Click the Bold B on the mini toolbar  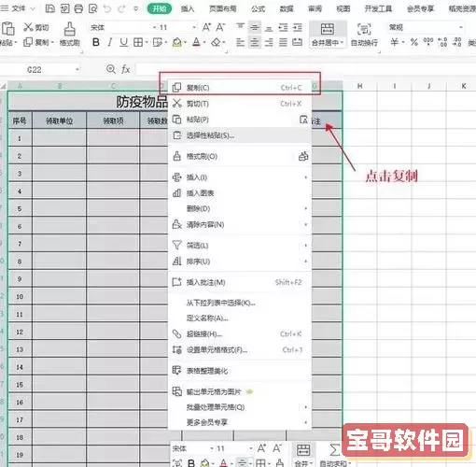point(191,463)
